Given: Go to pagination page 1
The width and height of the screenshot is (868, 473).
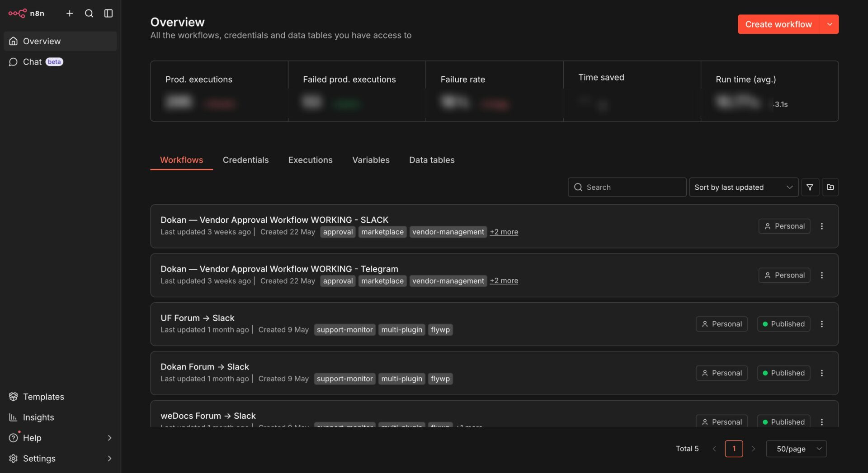Looking at the screenshot, I should (734, 449).
